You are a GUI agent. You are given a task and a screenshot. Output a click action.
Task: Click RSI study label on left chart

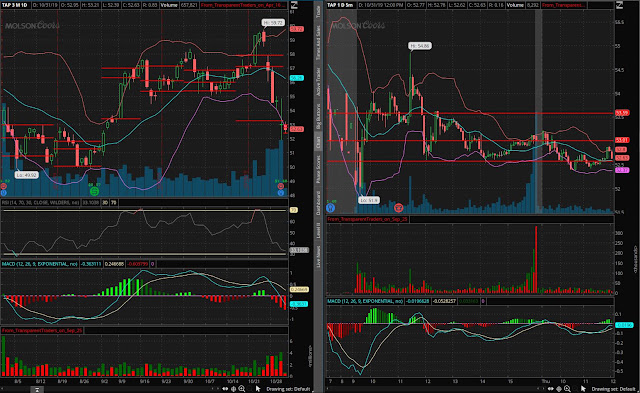tap(40, 202)
